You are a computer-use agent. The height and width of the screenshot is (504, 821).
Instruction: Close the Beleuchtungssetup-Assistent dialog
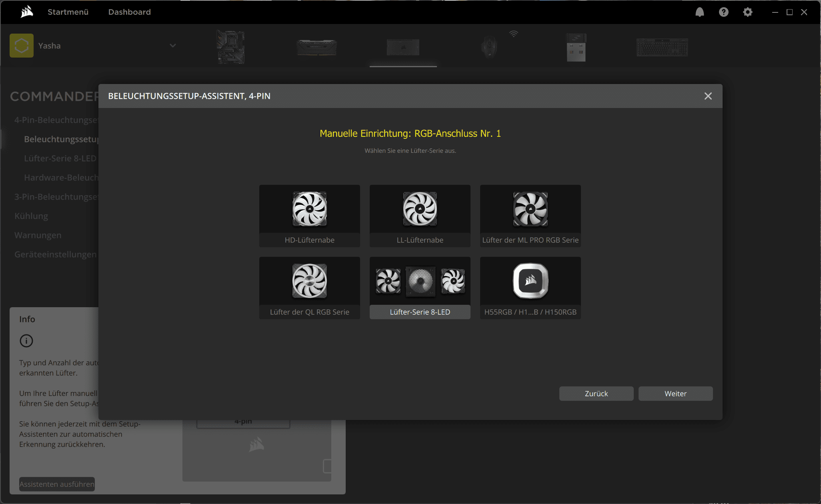pos(708,96)
